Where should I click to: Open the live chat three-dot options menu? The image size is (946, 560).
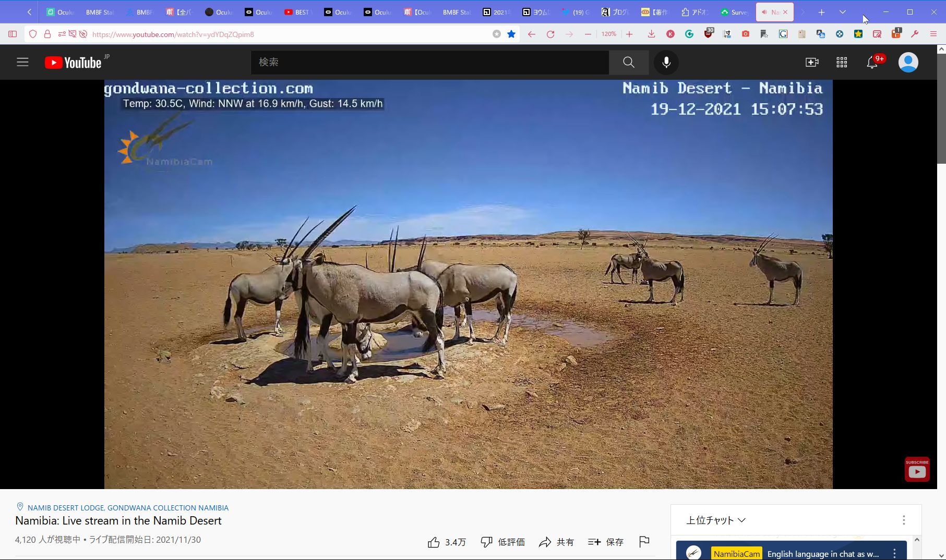(904, 520)
